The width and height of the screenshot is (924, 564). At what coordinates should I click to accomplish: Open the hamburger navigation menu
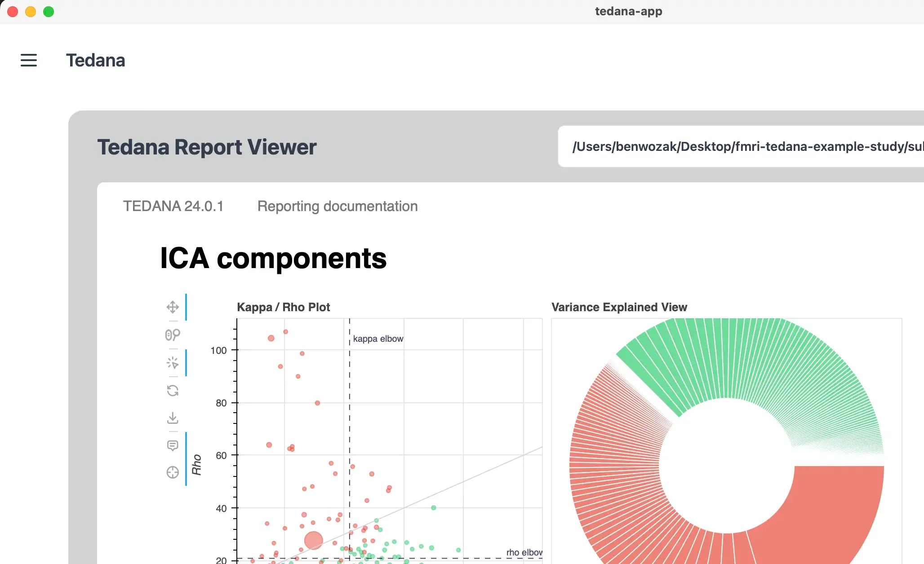tap(29, 60)
